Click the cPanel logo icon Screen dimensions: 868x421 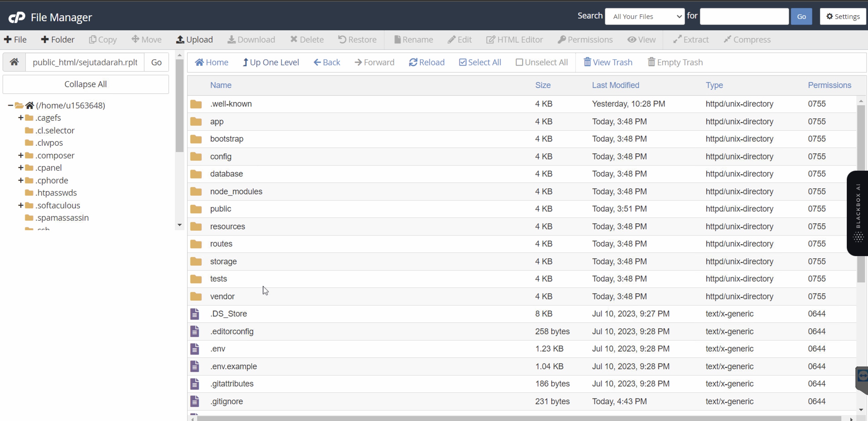point(16,17)
